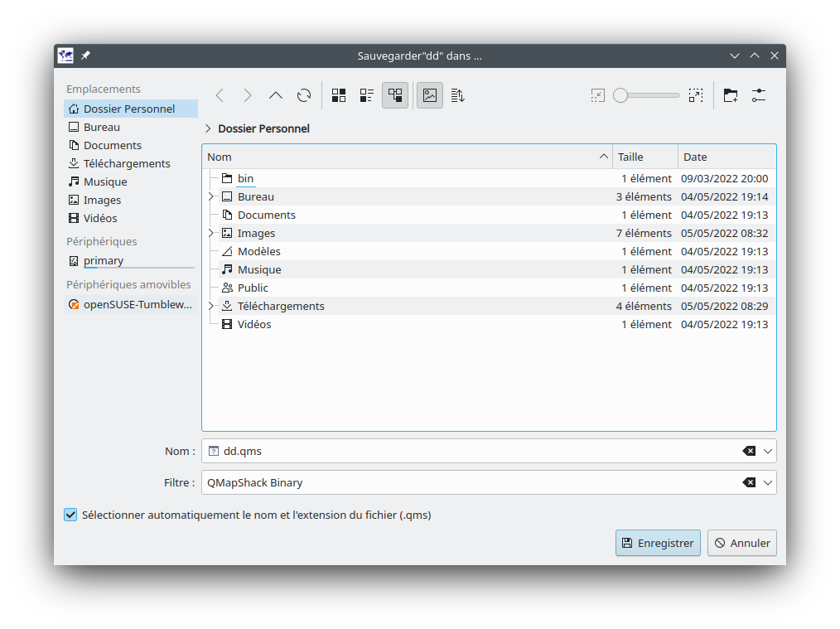Select the Modèles folder row
Screen dimensions: 840x629
489,251
